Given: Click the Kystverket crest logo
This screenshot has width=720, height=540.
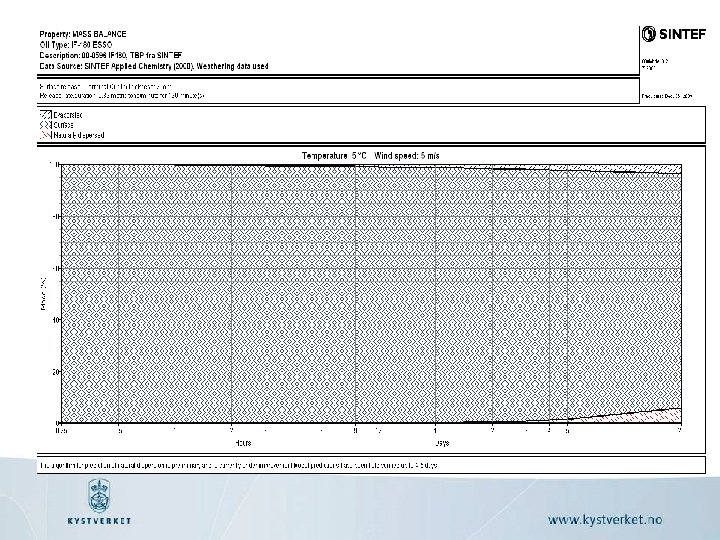Looking at the screenshot, I should point(98,495).
